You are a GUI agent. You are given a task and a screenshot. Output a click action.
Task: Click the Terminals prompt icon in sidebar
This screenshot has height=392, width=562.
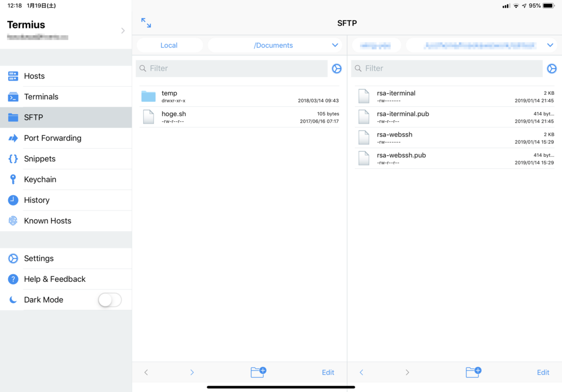point(13,96)
